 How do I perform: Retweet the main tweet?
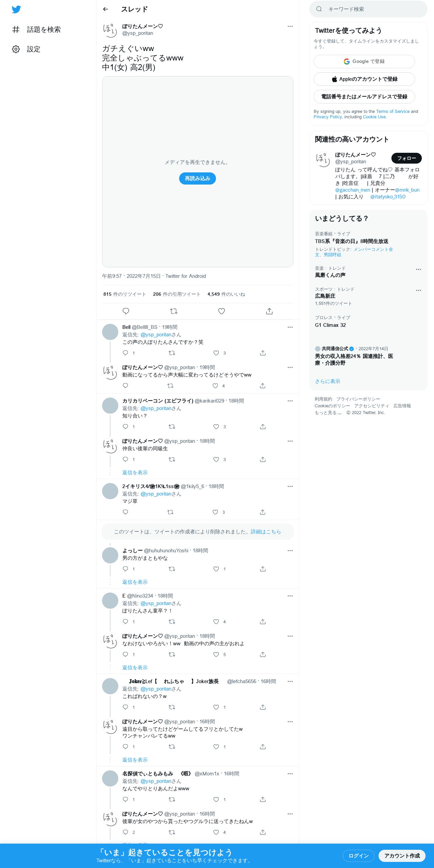174,311
